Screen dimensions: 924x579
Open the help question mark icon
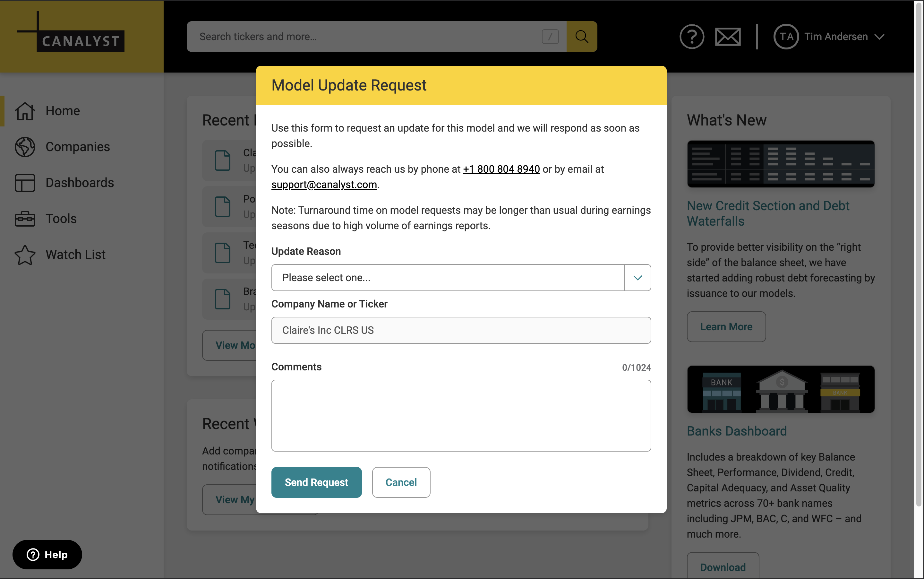pos(691,37)
